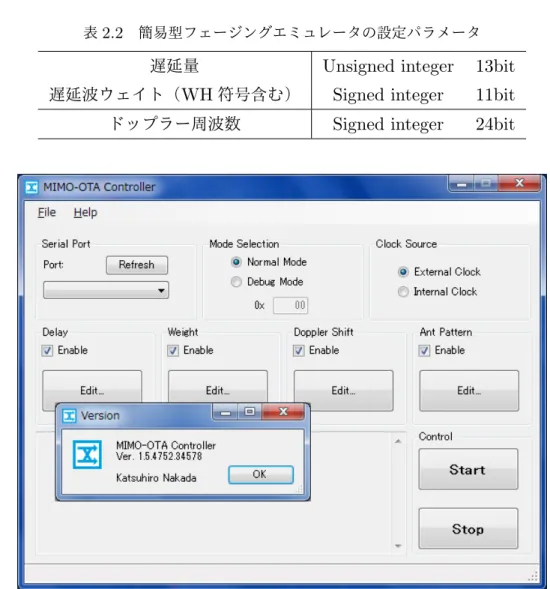
Task: Toggle the Doppler Shift Enable checkbox
Action: coord(299,350)
